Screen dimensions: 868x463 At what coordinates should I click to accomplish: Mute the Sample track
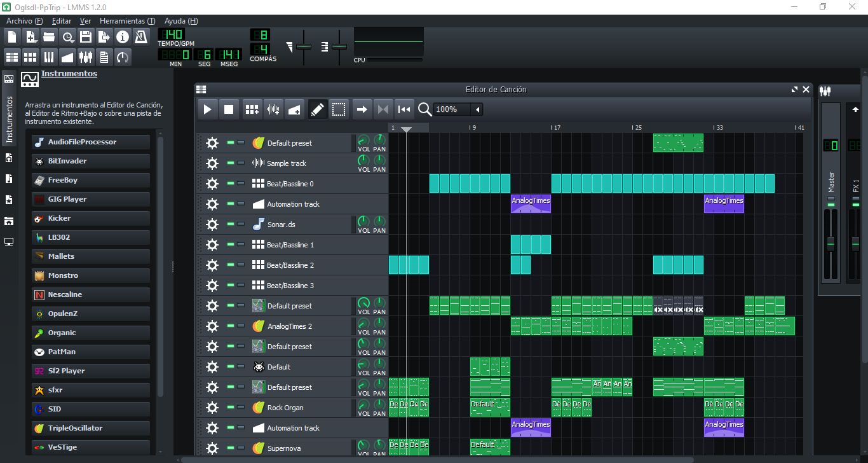(231, 163)
